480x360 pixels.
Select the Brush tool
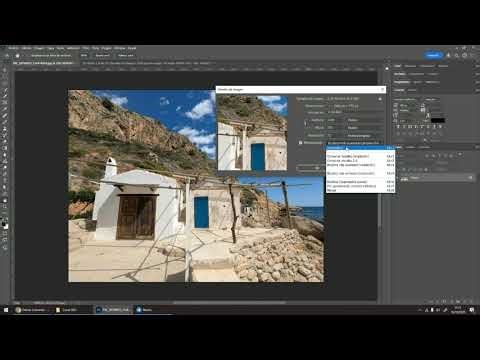[5, 122]
